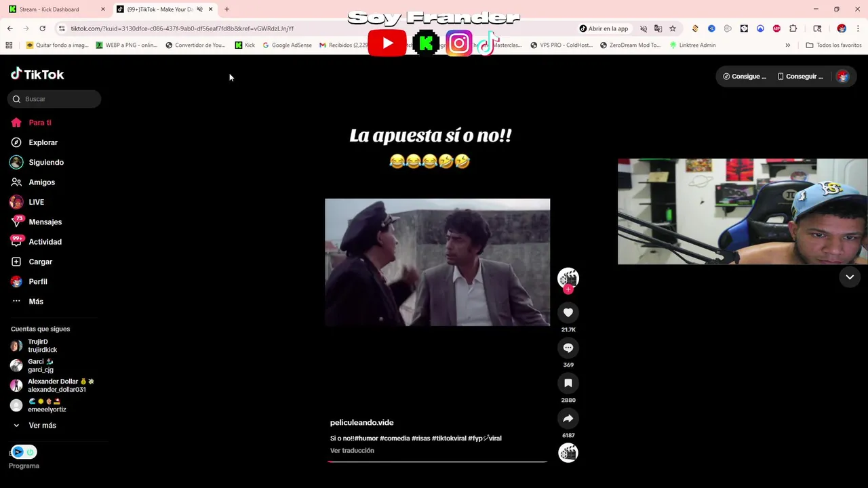
Task: Open the Kick bookmark
Action: click(x=245, y=45)
